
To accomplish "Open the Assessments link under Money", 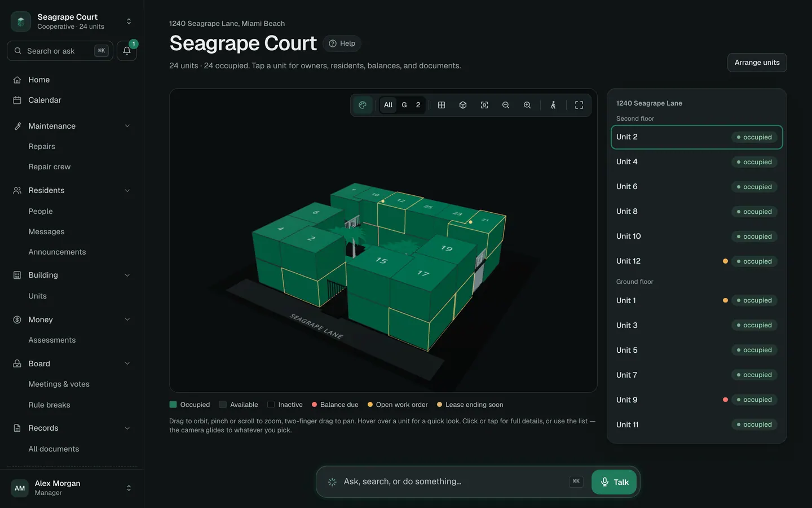I will 52,340.
